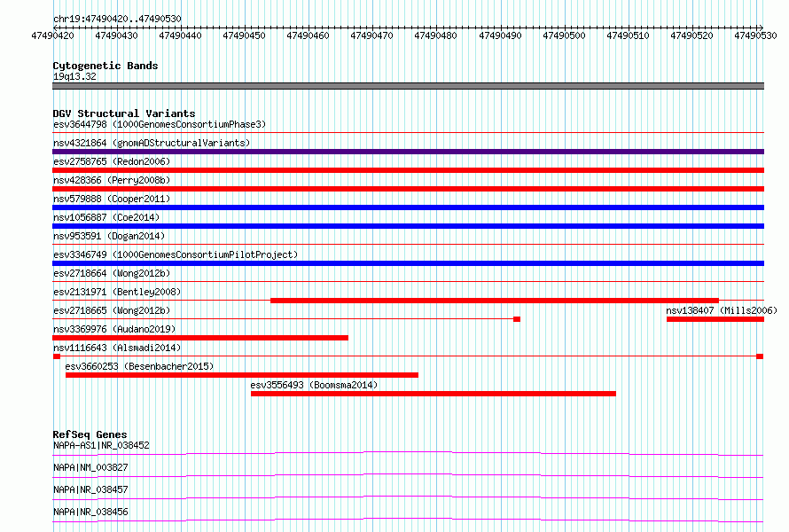The height and width of the screenshot is (532, 789).
Task: Open the Cytogenetic Bands track header
Action: coord(105,66)
